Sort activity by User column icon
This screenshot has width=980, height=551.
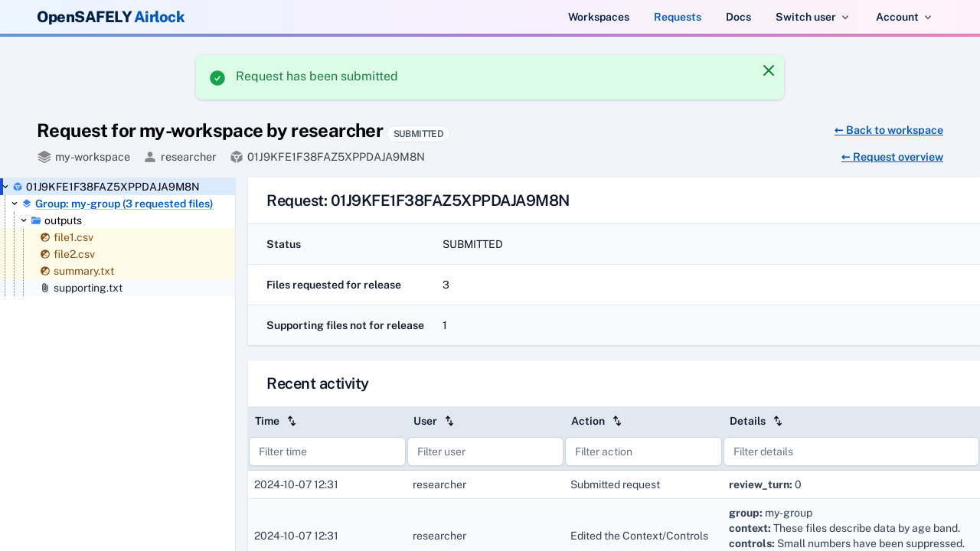(449, 421)
